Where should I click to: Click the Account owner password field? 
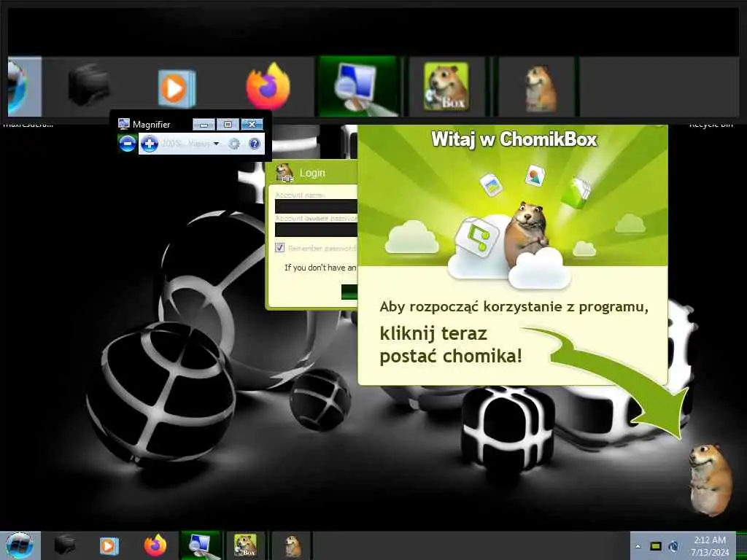[x=316, y=230]
